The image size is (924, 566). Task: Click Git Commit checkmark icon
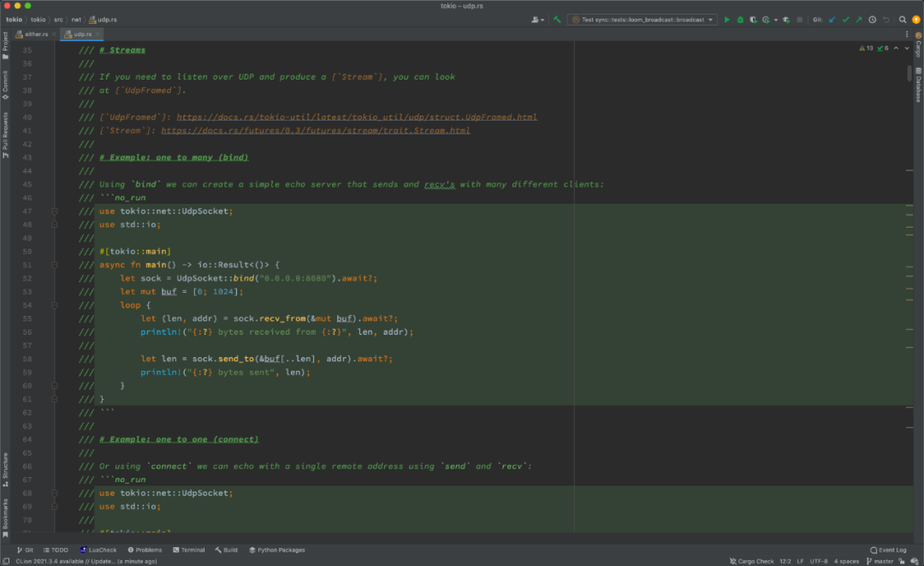coord(845,20)
